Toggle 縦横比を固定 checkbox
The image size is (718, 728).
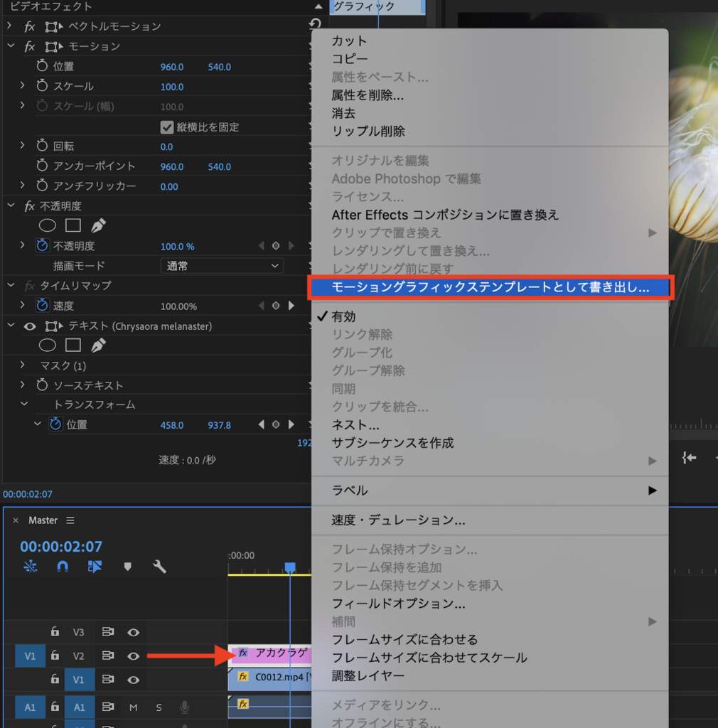point(166,127)
